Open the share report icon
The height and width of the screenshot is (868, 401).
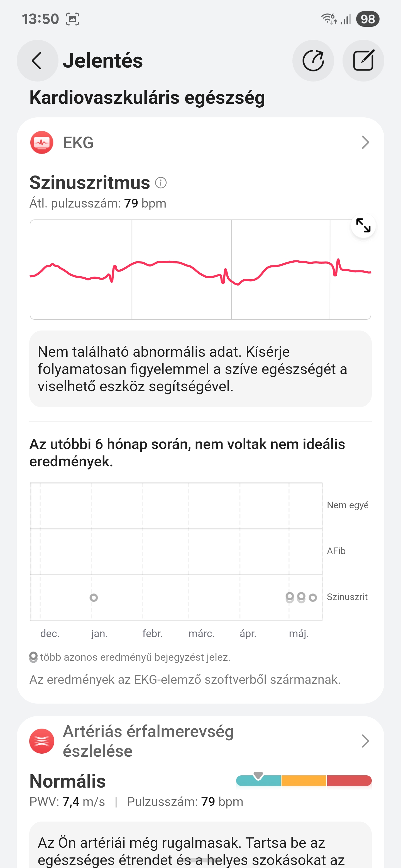(x=313, y=61)
